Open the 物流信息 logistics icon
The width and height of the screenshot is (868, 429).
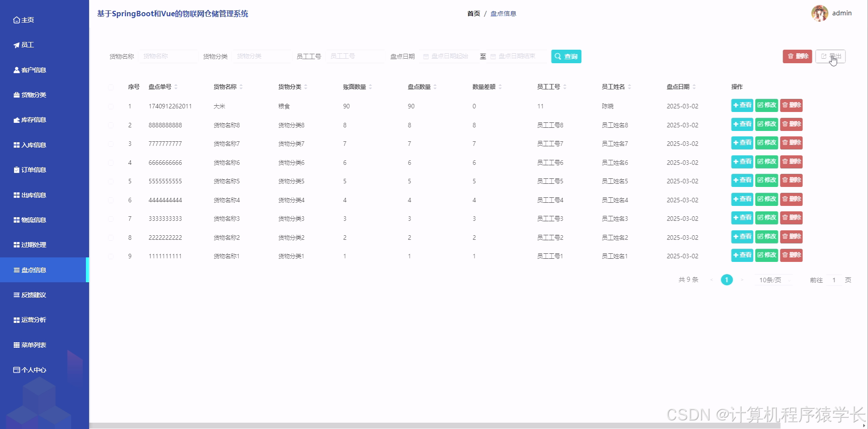[x=16, y=220]
